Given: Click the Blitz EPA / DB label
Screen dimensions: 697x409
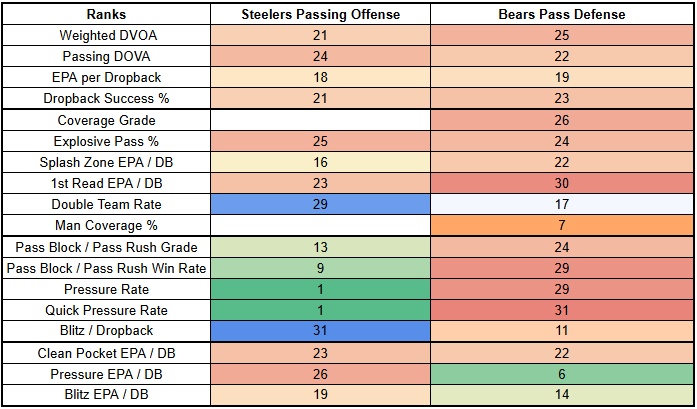Looking at the screenshot, I should click(x=105, y=395).
